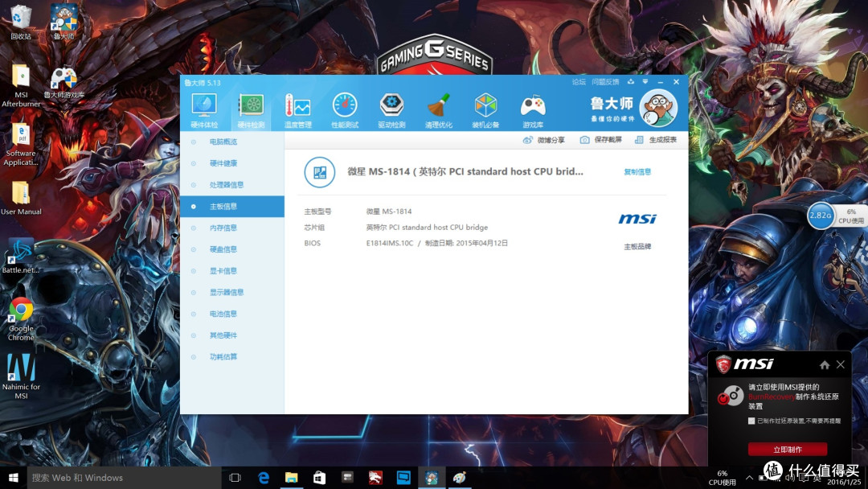Screen dimensions: 868x489
Task: Select 电池信息 in the sidebar
Action: [232, 314]
